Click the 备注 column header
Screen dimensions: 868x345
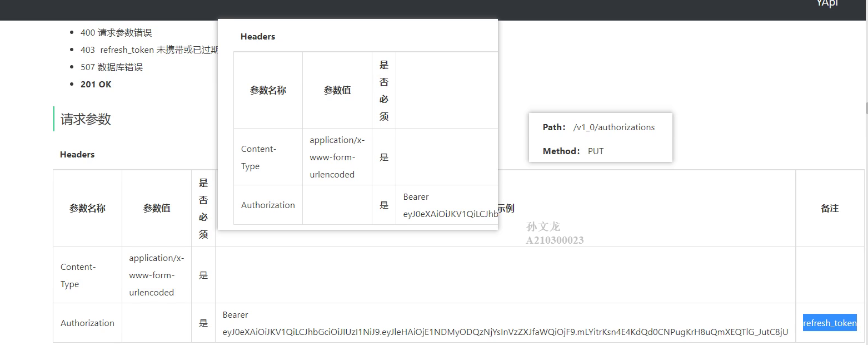click(830, 208)
